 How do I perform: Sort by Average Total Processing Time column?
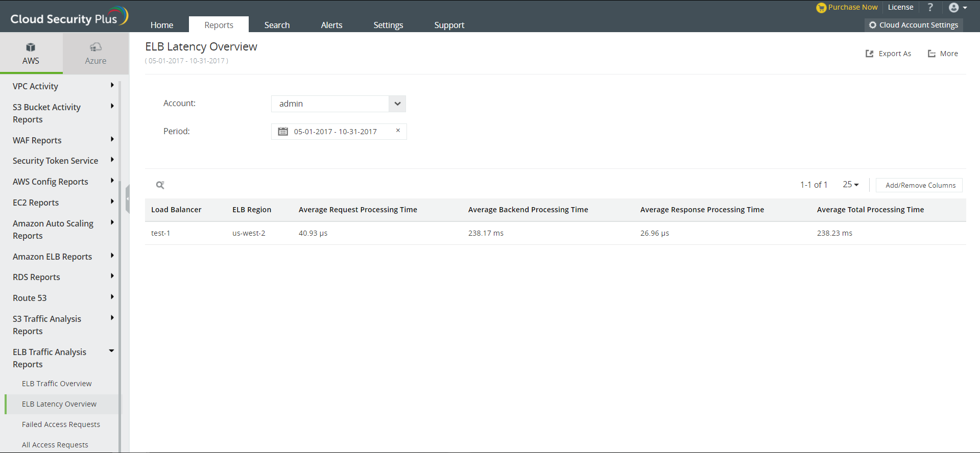point(870,210)
